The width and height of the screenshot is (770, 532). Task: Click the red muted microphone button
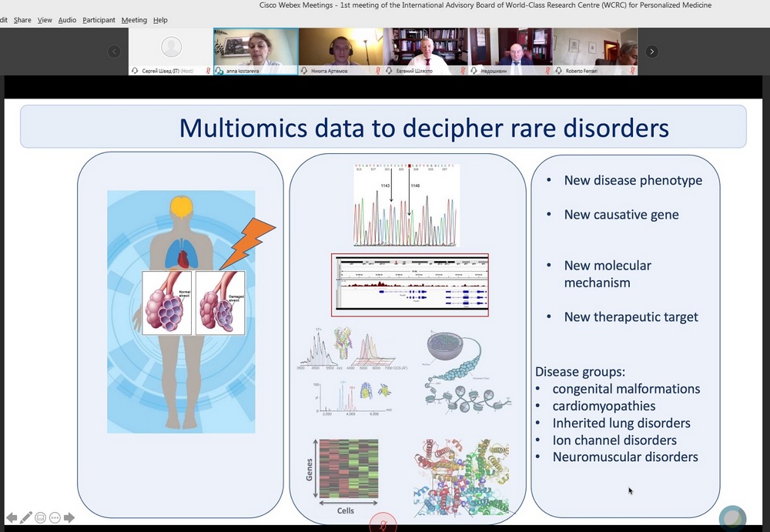[x=383, y=523]
